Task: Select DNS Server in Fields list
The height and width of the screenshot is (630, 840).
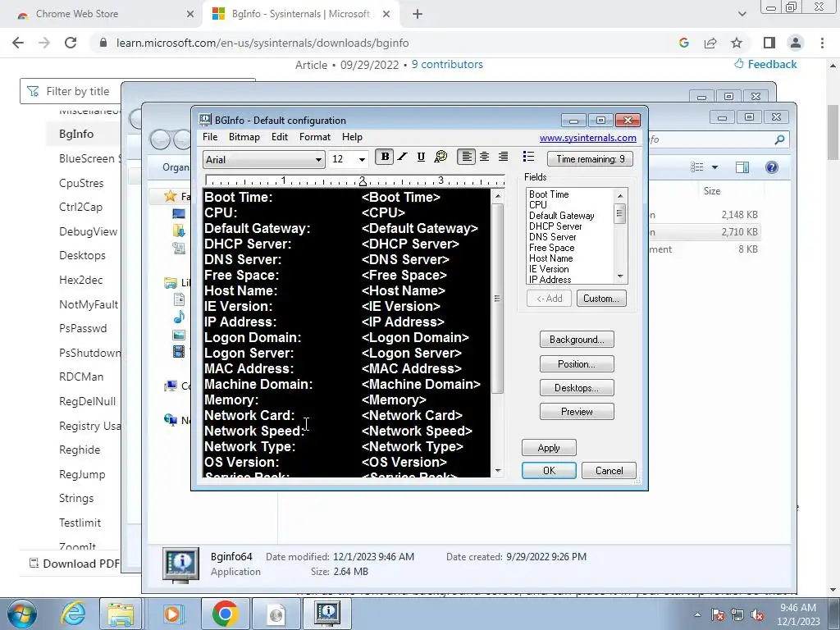Action: tap(553, 237)
